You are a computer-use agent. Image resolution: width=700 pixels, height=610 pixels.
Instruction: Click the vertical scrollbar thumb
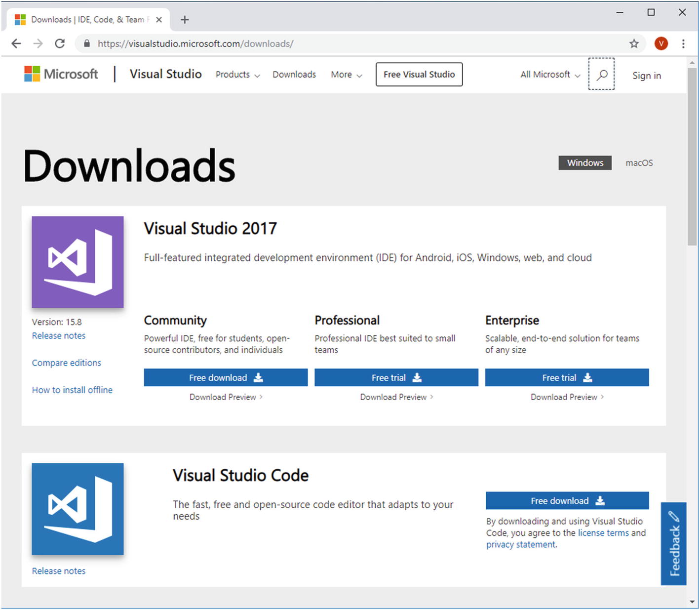pyautogui.click(x=692, y=156)
